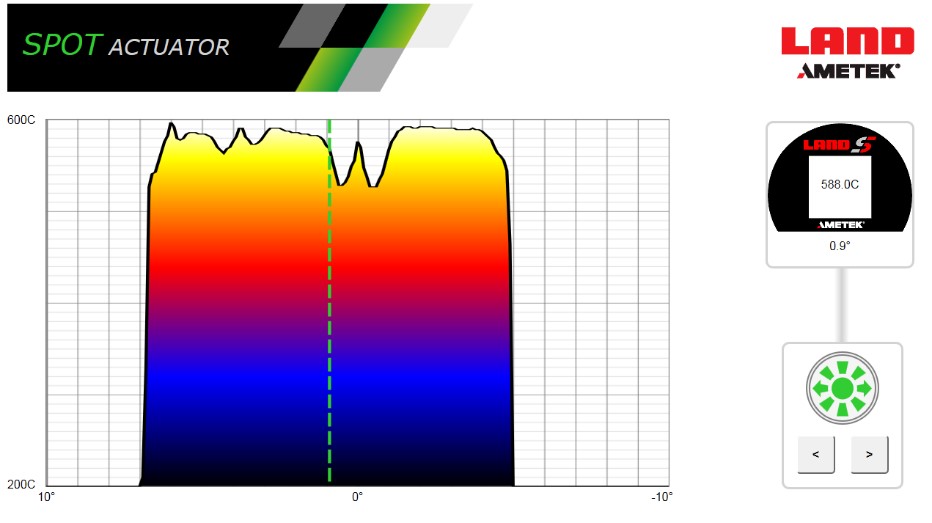Click the green actuator scan icon
932x523 pixels.
click(x=842, y=388)
